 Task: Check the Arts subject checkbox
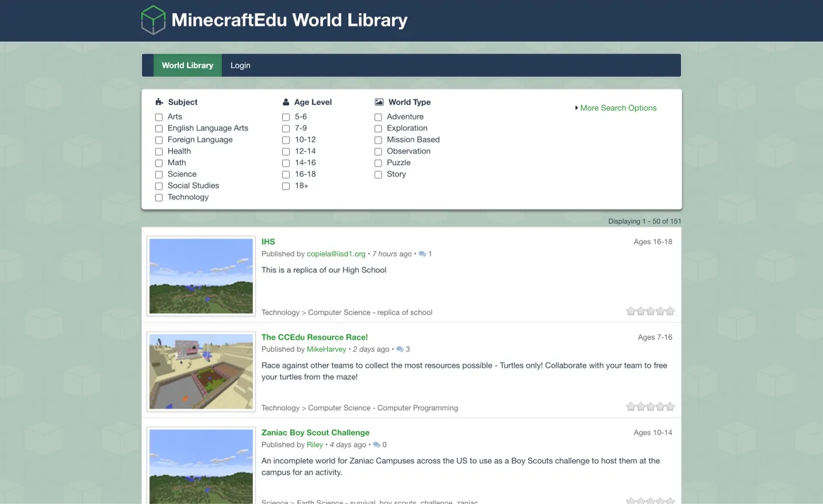[x=159, y=117]
